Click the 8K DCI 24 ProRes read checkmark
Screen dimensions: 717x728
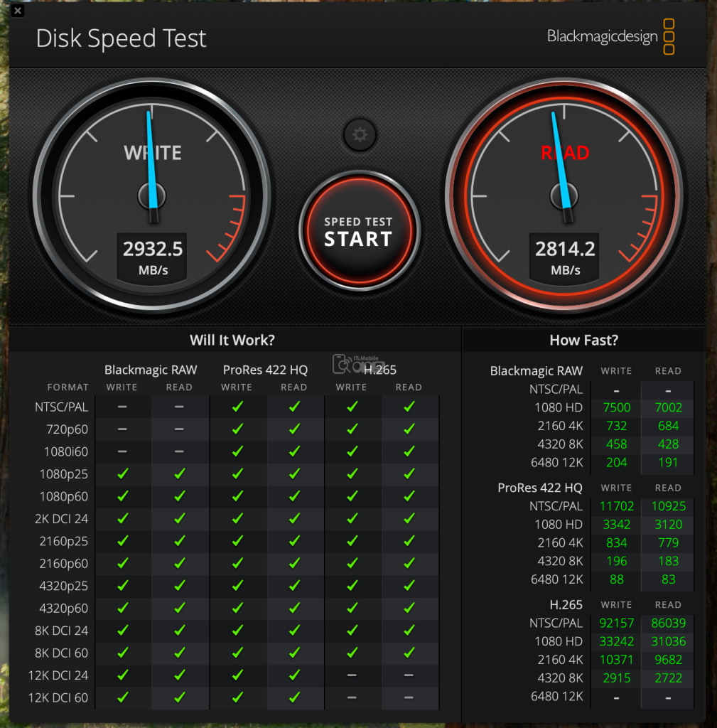point(294,630)
